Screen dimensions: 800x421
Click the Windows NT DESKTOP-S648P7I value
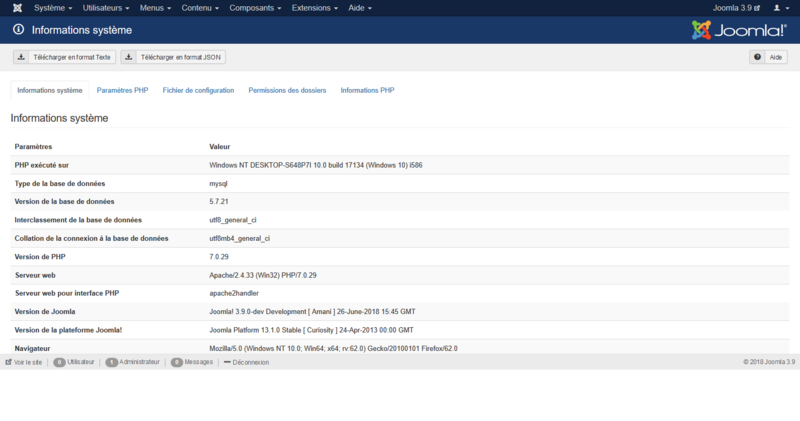click(x=316, y=165)
